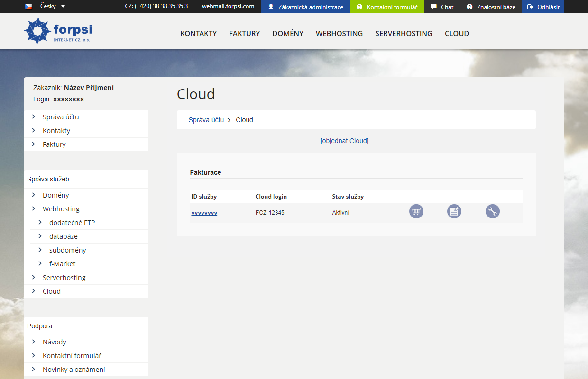Open Novinky a oznámení in the sidebar
This screenshot has height=379, width=588.
click(x=74, y=369)
